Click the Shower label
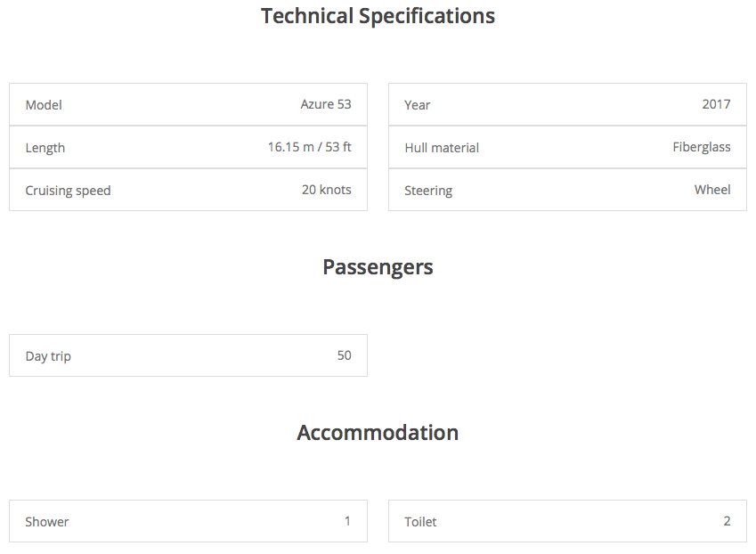Image resolution: width=756 pixels, height=554 pixels. point(47,522)
